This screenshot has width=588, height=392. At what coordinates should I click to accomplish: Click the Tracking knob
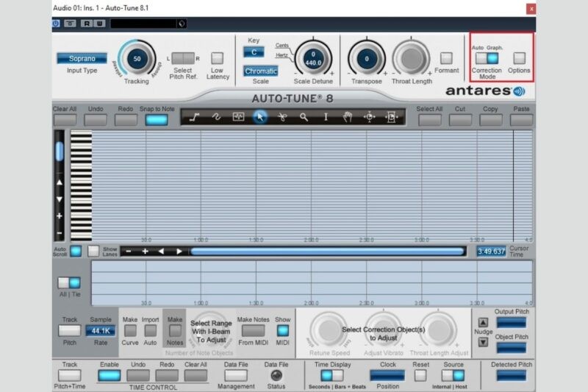pyautogui.click(x=137, y=59)
